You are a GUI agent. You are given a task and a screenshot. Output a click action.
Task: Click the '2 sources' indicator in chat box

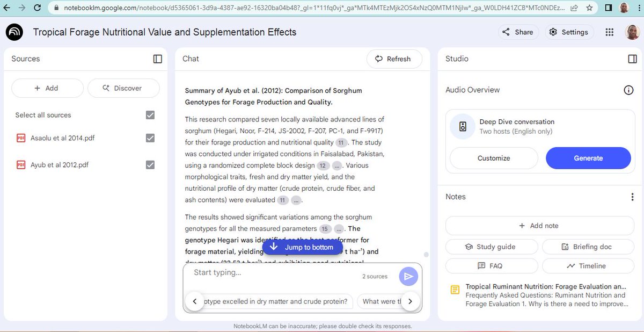(x=375, y=276)
